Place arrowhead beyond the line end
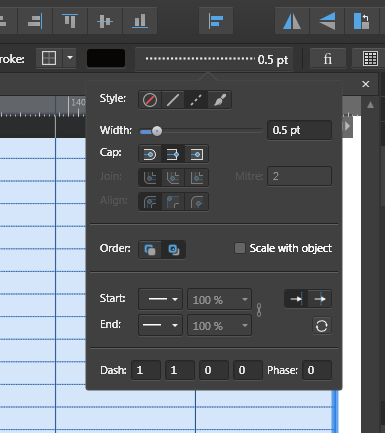 tap(320, 299)
